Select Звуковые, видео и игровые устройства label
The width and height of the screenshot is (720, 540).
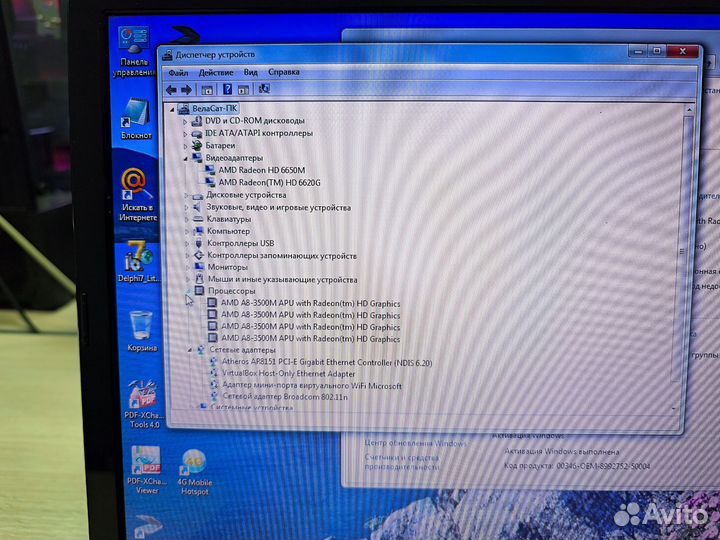pos(278,208)
